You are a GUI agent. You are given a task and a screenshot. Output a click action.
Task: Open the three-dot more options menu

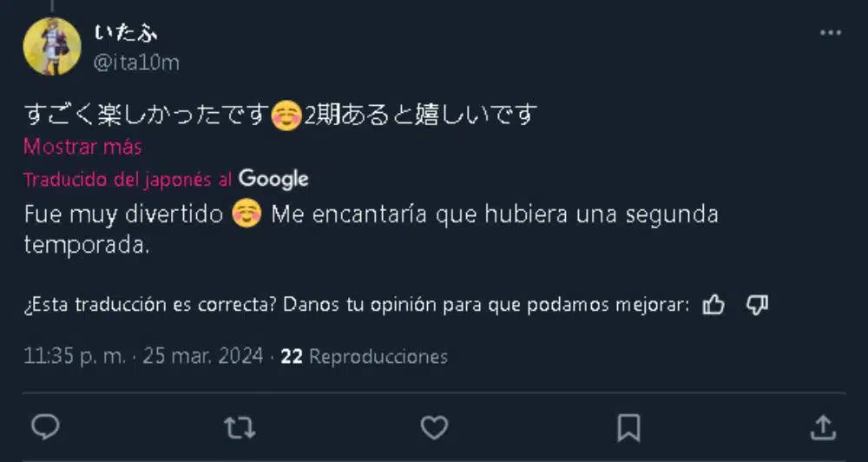(831, 33)
